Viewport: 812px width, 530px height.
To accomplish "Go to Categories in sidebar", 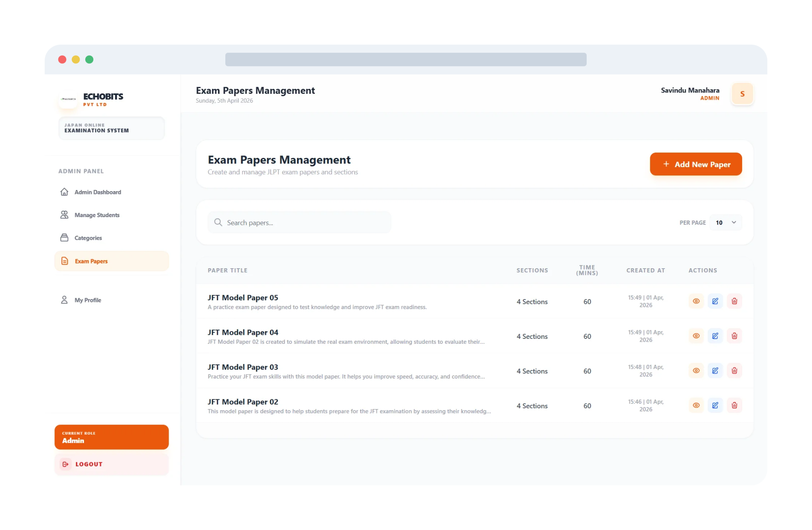I will [88, 238].
